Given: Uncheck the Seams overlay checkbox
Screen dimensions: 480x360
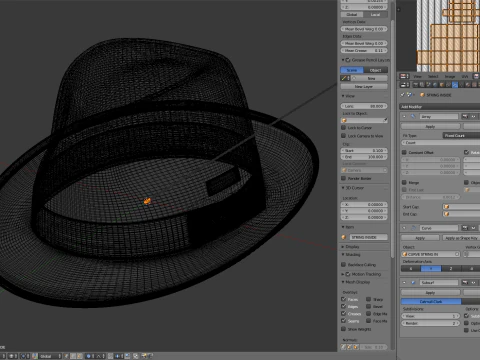Looking at the screenshot, I should tap(344, 321).
